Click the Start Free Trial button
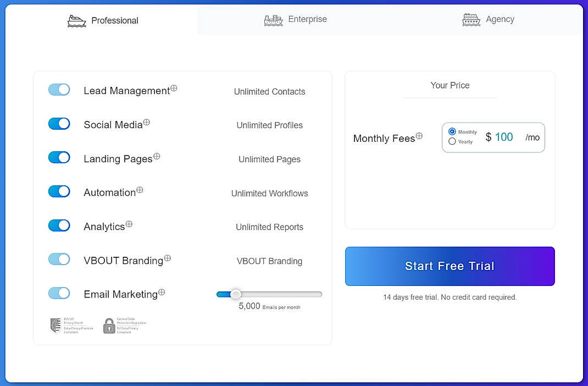 (x=450, y=266)
